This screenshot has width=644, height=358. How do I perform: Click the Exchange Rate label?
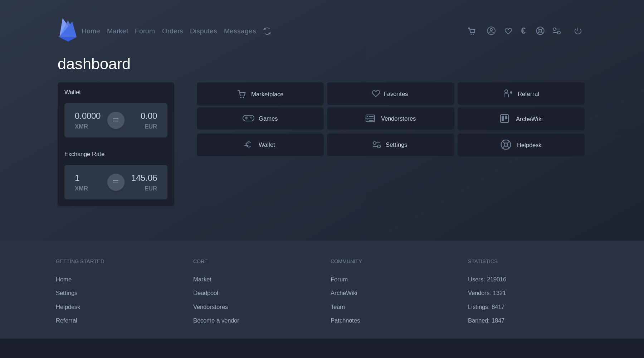[x=84, y=154]
